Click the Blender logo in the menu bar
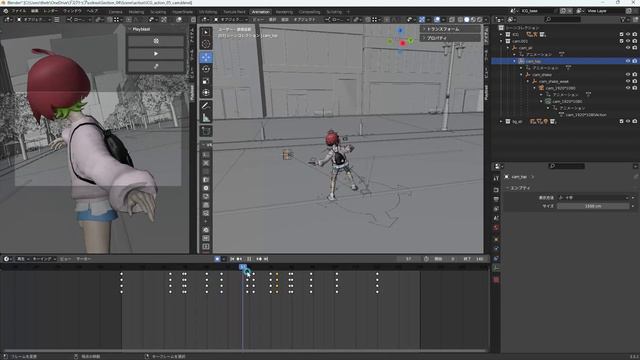 (x=6, y=11)
